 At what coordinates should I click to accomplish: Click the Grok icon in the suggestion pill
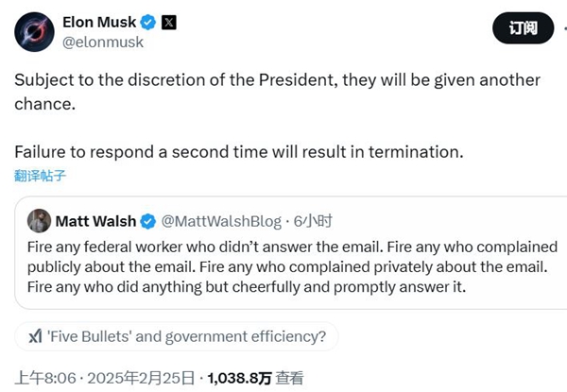pos(35,335)
